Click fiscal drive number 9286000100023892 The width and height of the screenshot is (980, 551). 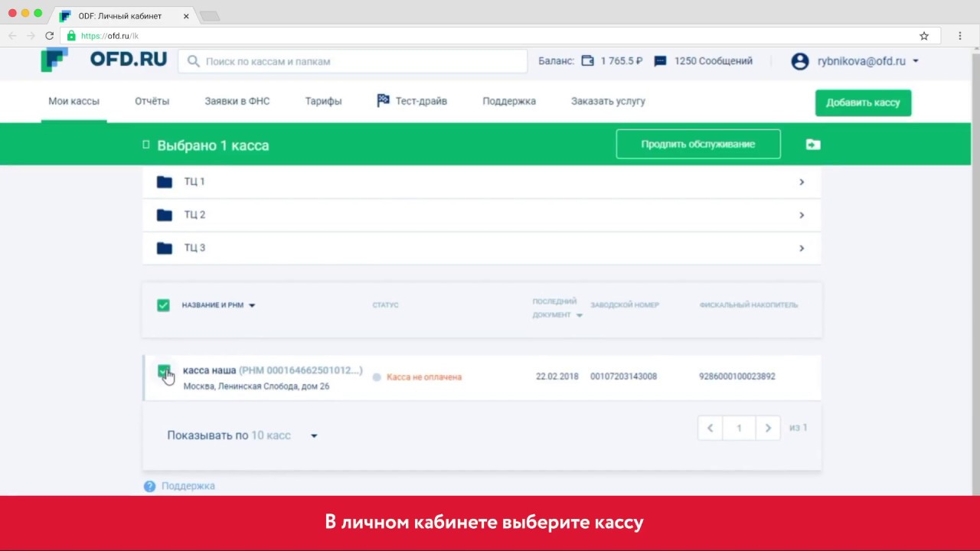pyautogui.click(x=737, y=377)
